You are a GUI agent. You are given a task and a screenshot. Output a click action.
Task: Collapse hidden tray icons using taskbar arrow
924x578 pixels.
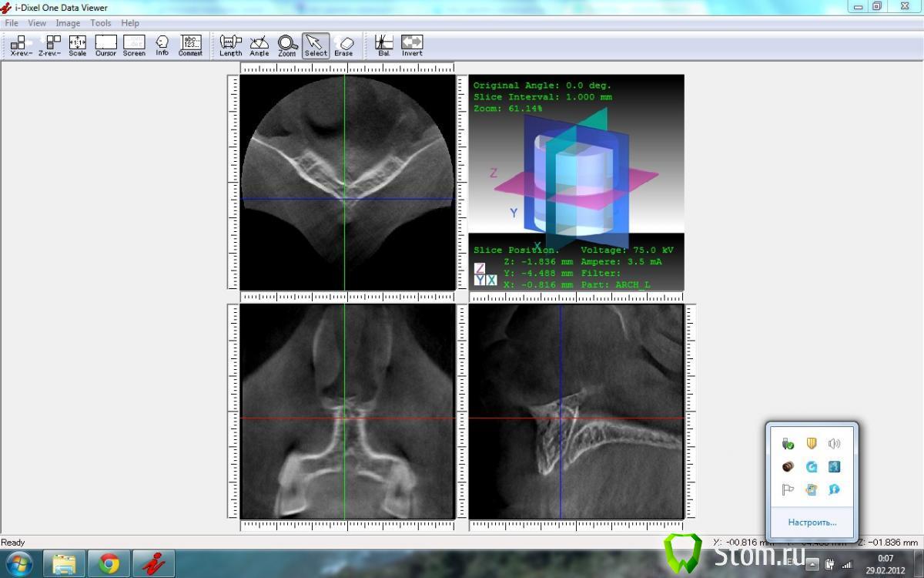pos(812,564)
